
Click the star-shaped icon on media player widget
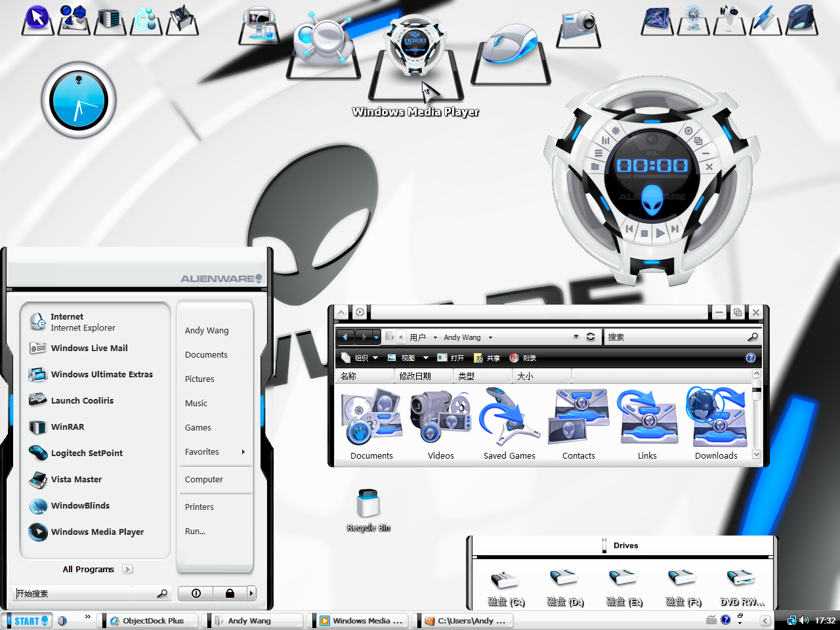pyautogui.click(x=616, y=131)
